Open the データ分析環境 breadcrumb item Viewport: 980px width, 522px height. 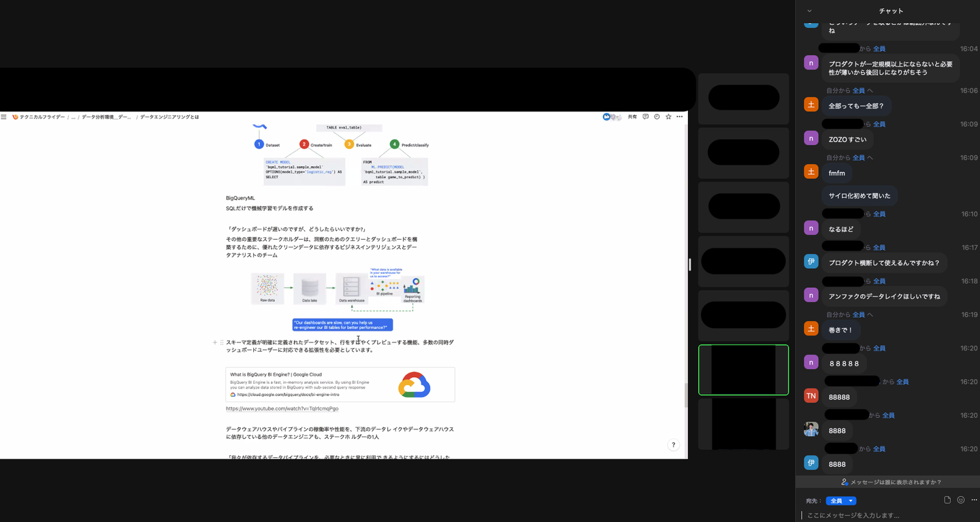pyautogui.click(x=107, y=117)
